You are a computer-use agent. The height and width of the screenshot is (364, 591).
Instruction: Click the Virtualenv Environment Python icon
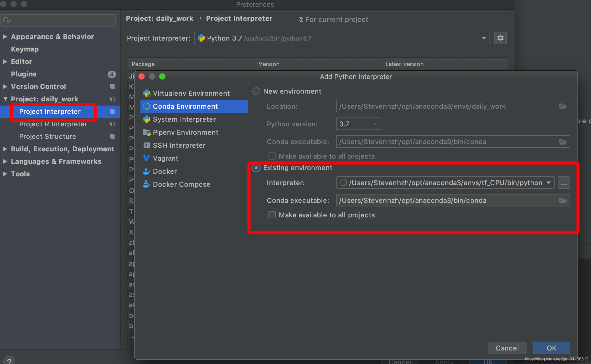click(147, 93)
